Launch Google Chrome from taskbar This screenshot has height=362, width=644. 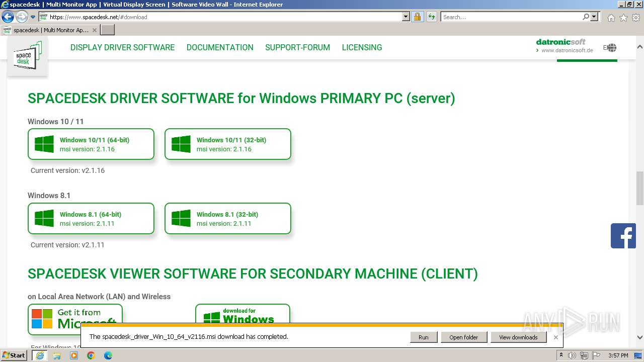91,355
